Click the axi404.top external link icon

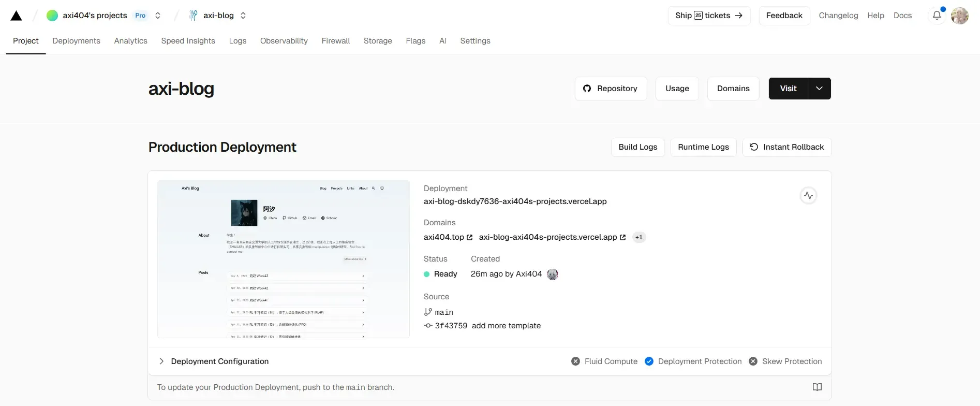pyautogui.click(x=470, y=237)
